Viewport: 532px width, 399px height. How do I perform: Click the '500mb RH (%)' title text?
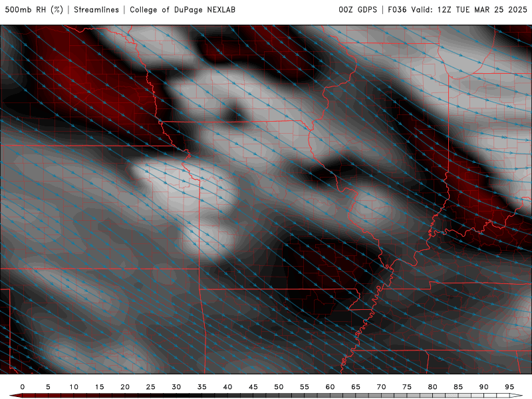[x=34, y=10]
